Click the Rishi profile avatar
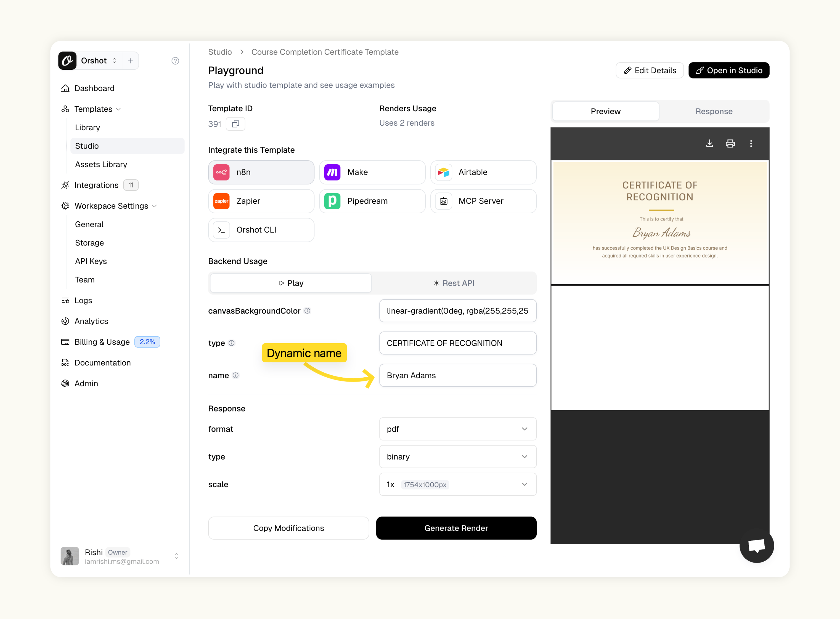The image size is (840, 619). pyautogui.click(x=70, y=556)
